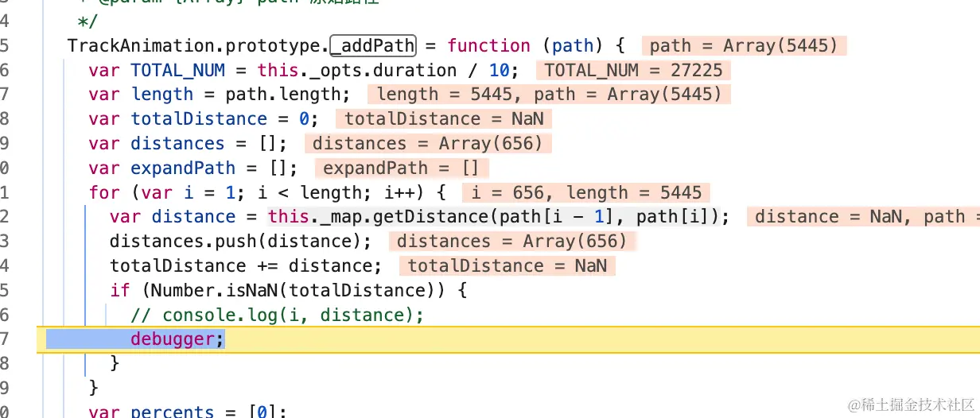Click the highlighted debugger statement
The width and height of the screenshot is (980, 418).
pos(177,339)
